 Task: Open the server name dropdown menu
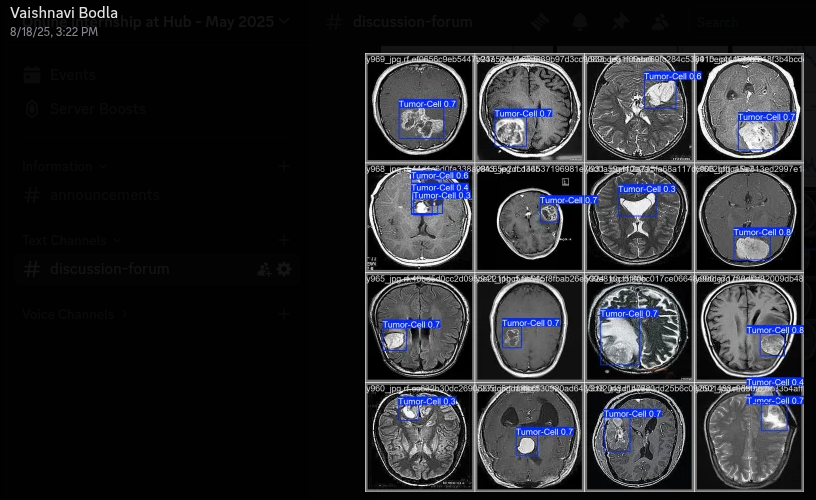[284, 21]
